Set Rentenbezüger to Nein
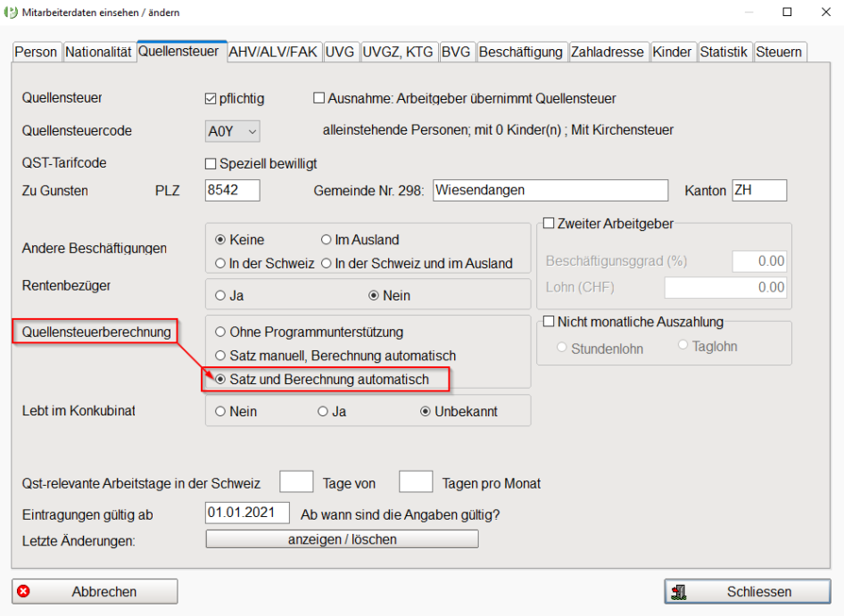 coord(374,295)
